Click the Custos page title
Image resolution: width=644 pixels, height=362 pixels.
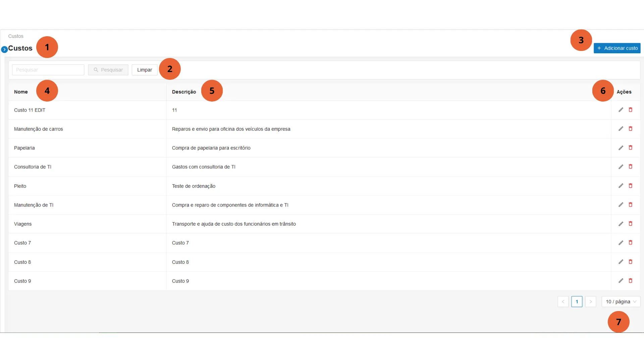(x=20, y=48)
